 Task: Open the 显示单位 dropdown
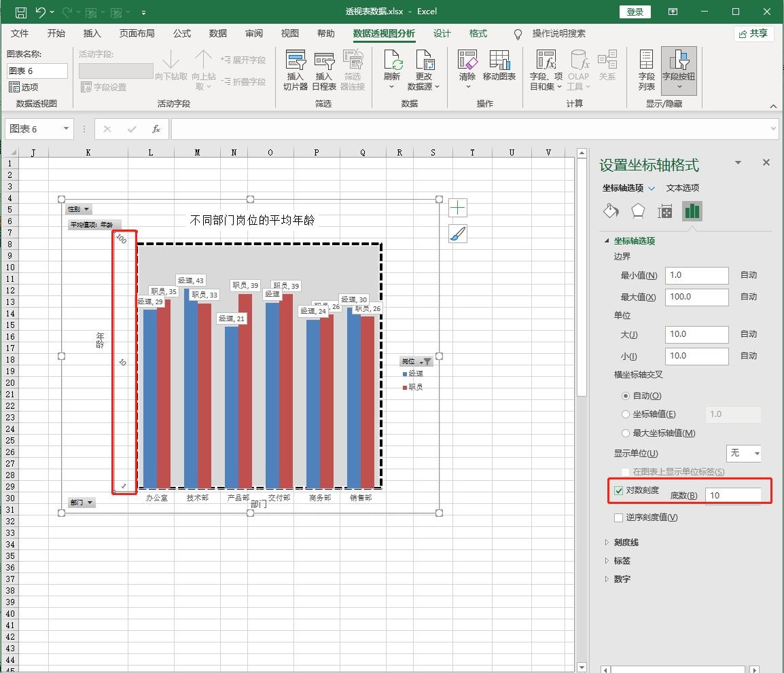[744, 453]
